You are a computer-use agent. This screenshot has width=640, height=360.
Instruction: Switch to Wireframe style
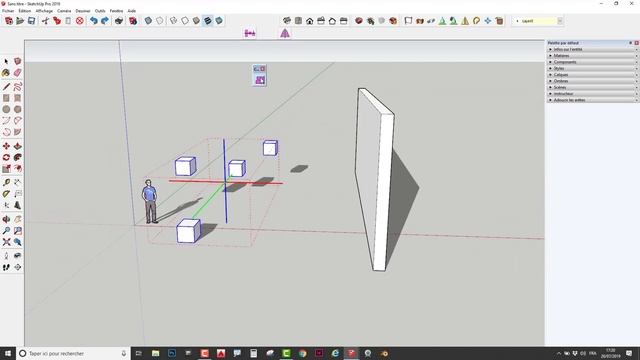(x=173, y=21)
